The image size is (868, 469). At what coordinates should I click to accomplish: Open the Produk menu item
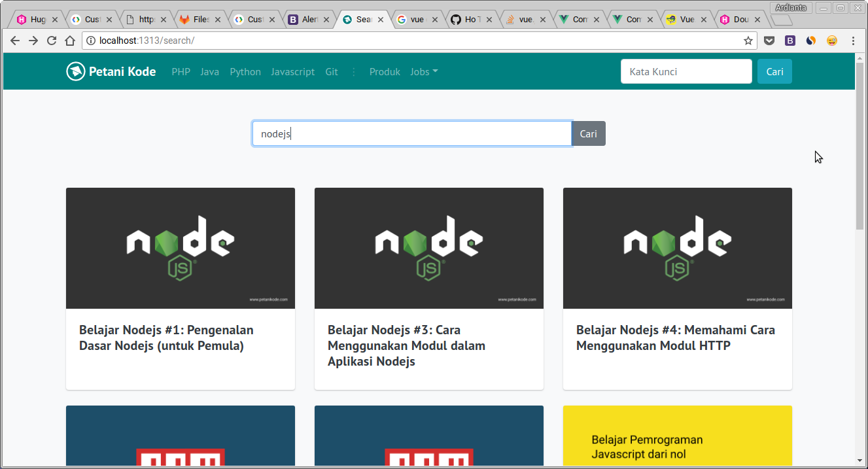[385, 71]
